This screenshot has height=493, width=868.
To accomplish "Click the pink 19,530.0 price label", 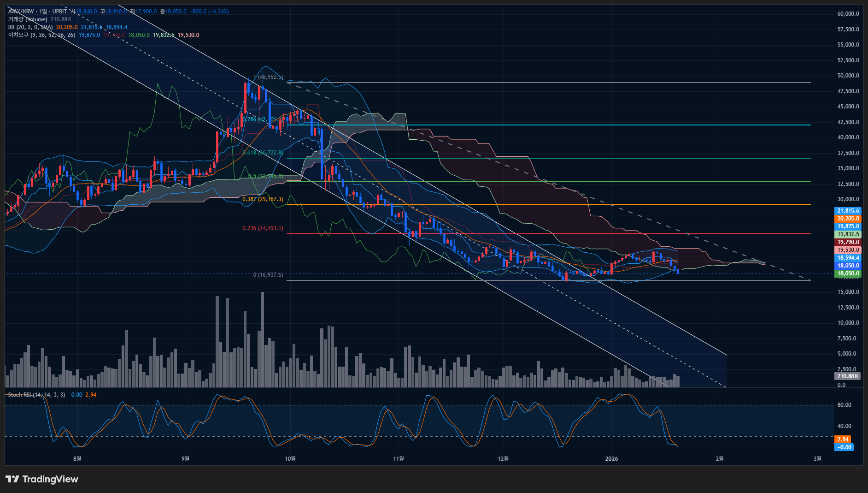I will (x=848, y=250).
